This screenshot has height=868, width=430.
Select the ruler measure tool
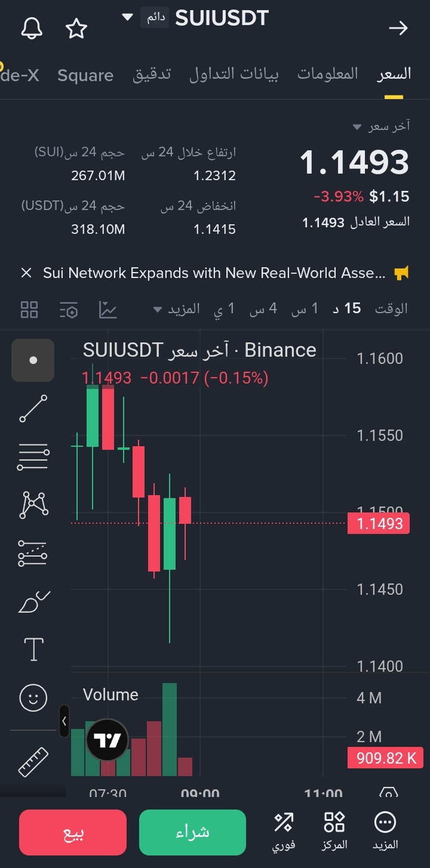pos(33,762)
